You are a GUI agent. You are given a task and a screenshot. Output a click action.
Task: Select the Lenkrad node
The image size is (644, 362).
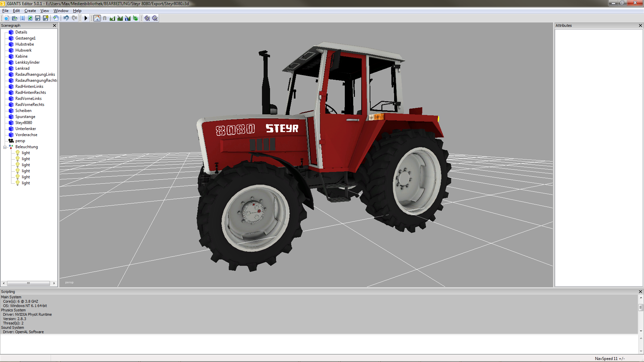point(22,68)
